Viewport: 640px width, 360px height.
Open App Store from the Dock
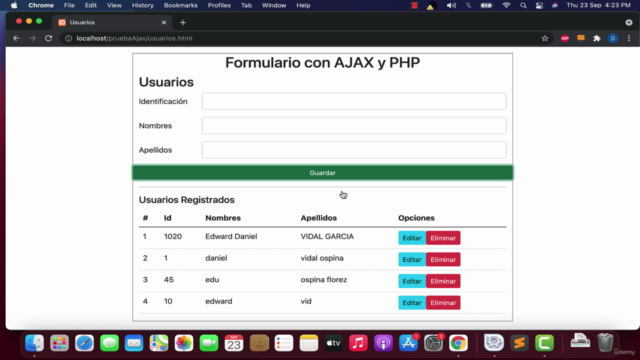click(x=408, y=343)
